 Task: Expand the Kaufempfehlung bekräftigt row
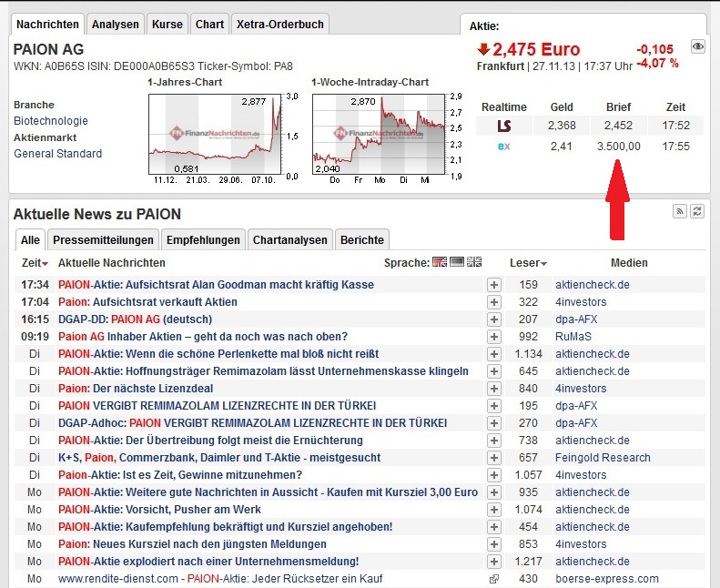(x=494, y=527)
